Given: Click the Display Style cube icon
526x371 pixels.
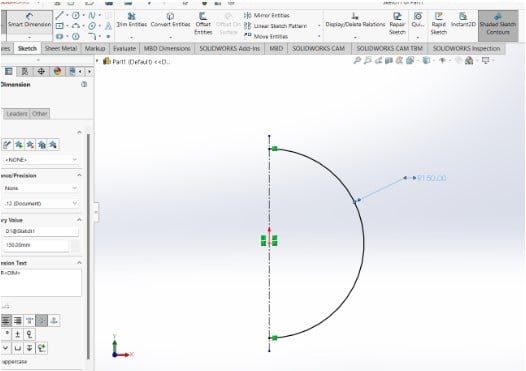Looking at the screenshot, I should (x=426, y=60).
